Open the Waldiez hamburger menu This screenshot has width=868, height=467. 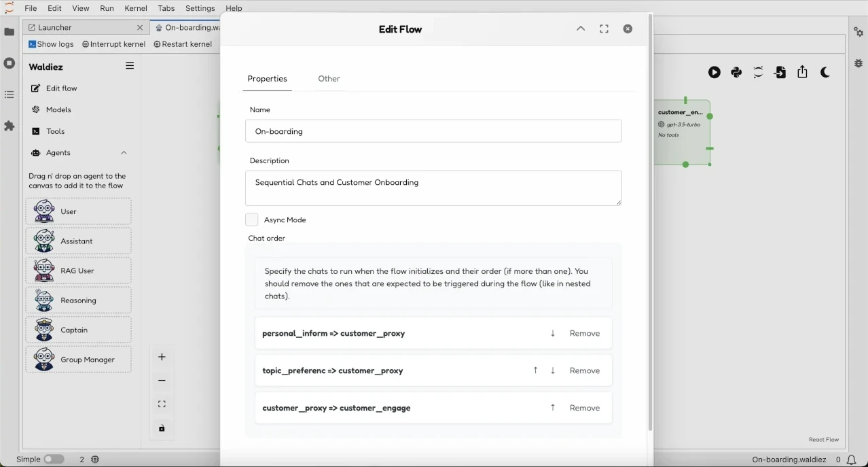(129, 66)
